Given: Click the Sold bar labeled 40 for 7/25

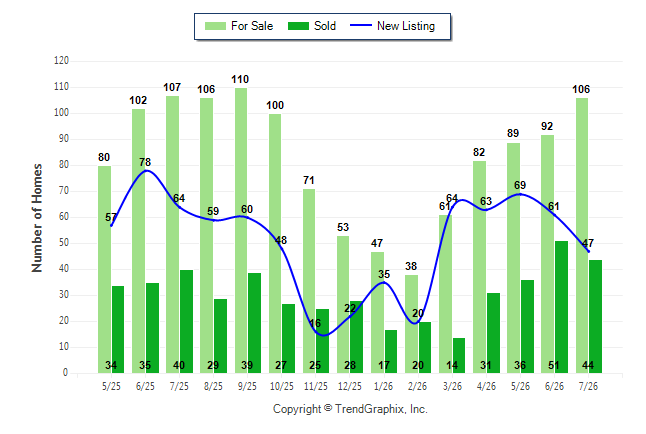Looking at the screenshot, I should [x=186, y=321].
